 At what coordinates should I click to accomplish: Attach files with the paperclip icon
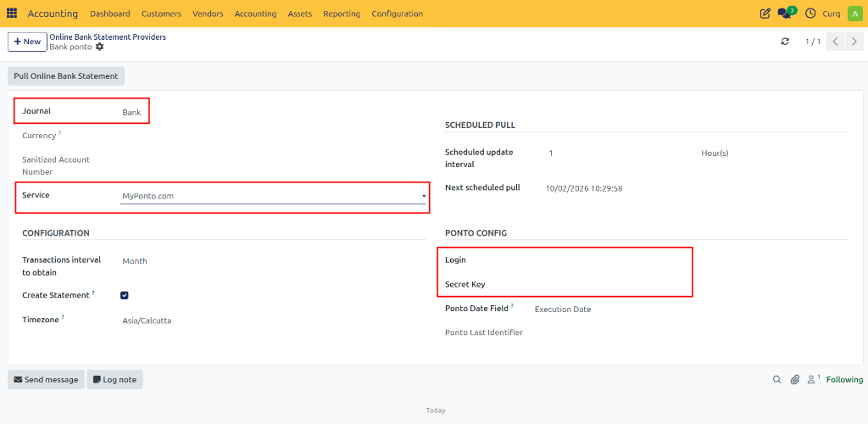[795, 380]
